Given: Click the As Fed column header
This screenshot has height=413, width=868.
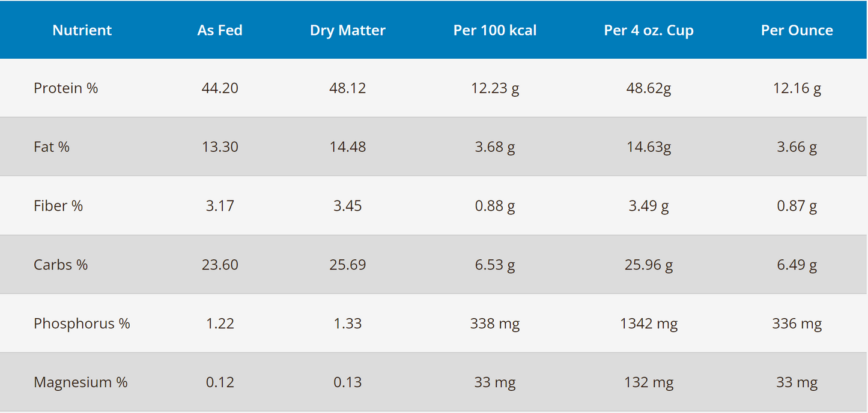Looking at the screenshot, I should tap(220, 30).
